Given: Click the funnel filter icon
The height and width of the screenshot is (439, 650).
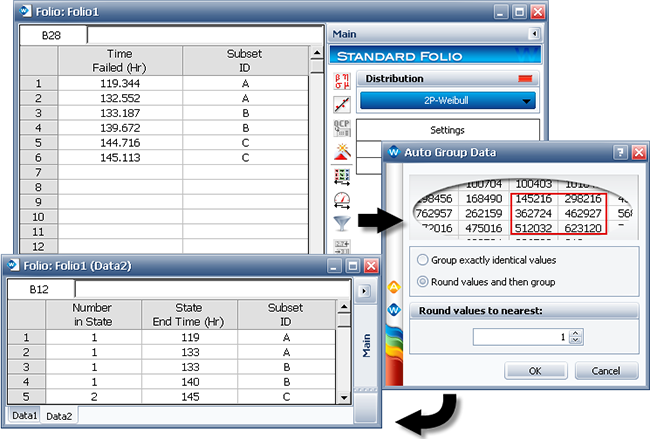Looking at the screenshot, I should (x=342, y=223).
